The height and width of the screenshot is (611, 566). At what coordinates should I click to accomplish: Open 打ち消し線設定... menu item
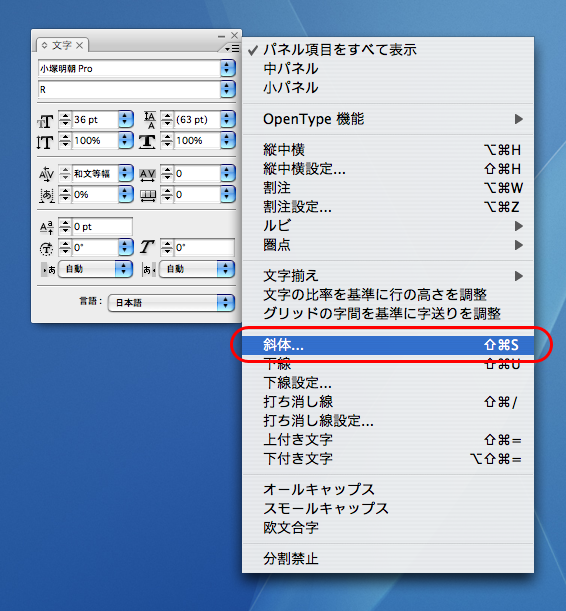(388, 421)
